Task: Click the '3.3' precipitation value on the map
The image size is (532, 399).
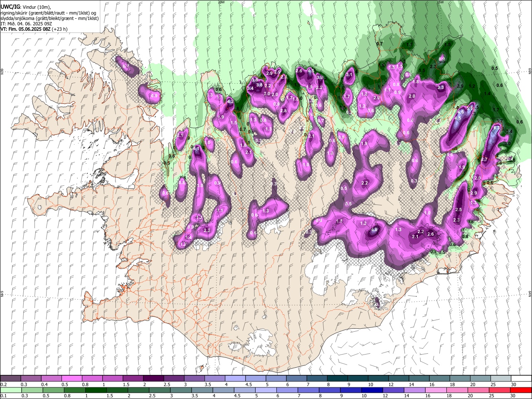Action: click(x=441, y=88)
